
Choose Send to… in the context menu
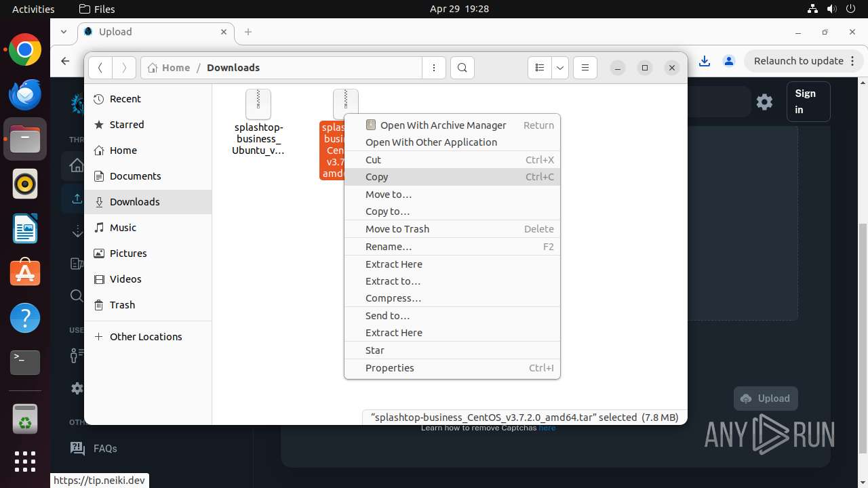click(452, 316)
